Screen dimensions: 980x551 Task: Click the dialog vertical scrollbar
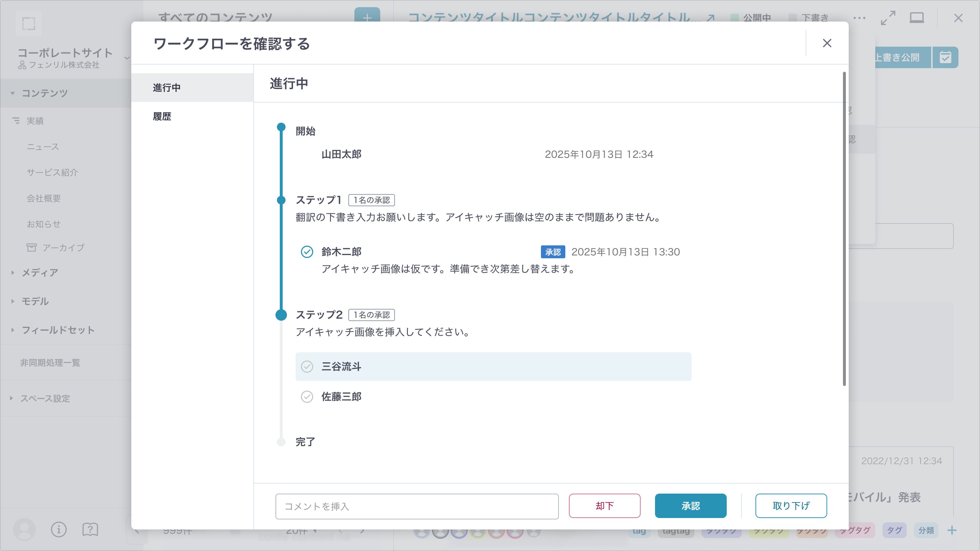point(844,228)
